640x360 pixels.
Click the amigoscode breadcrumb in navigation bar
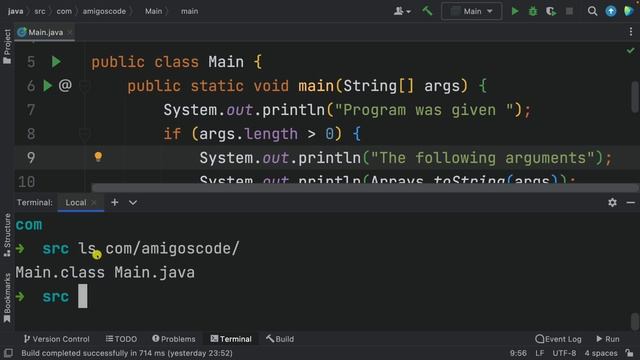click(104, 11)
